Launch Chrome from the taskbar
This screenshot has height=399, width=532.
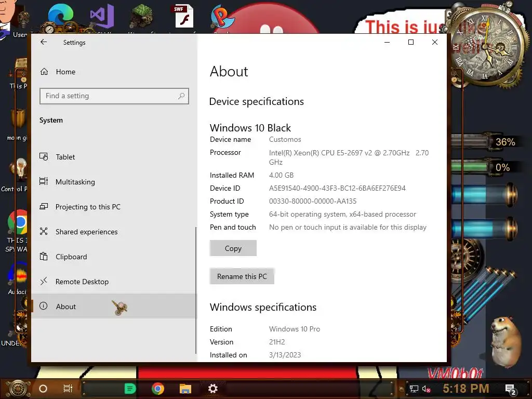[158, 389]
